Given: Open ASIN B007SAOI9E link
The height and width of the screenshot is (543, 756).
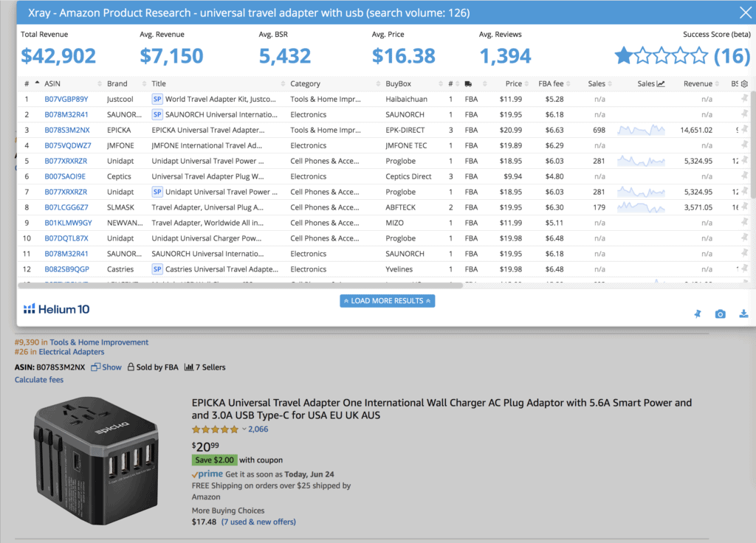Looking at the screenshot, I should tap(65, 176).
